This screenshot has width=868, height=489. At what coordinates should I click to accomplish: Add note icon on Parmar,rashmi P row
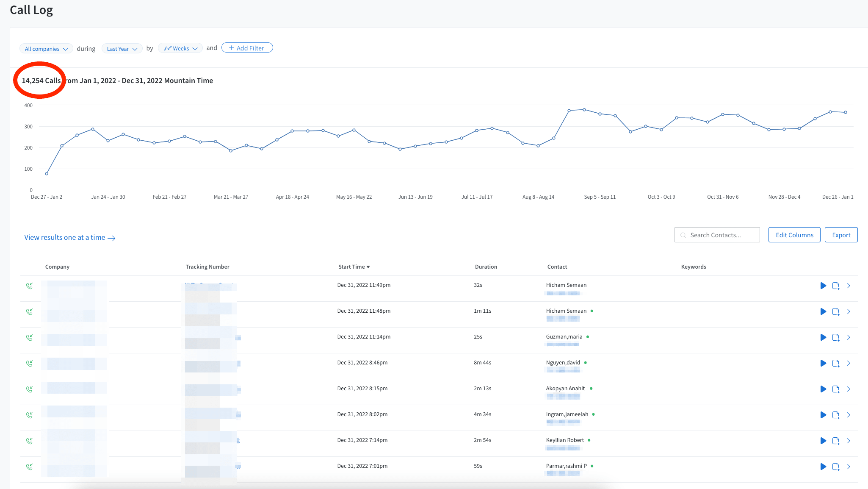(836, 467)
